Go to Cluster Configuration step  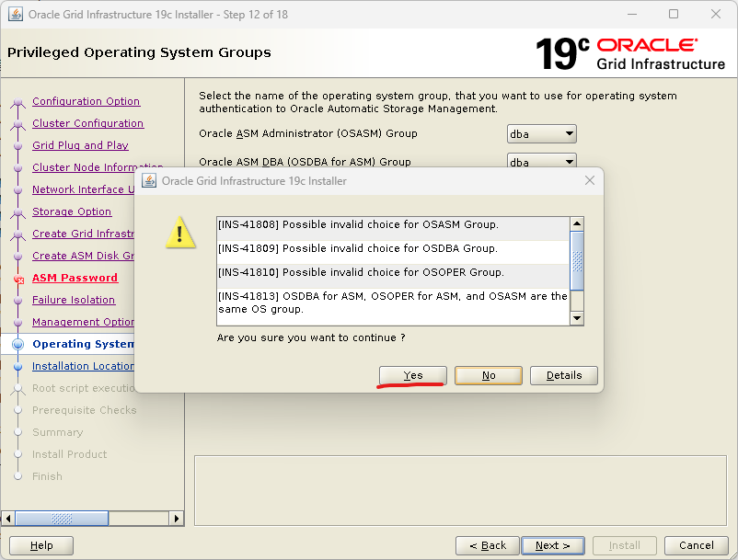tap(88, 123)
